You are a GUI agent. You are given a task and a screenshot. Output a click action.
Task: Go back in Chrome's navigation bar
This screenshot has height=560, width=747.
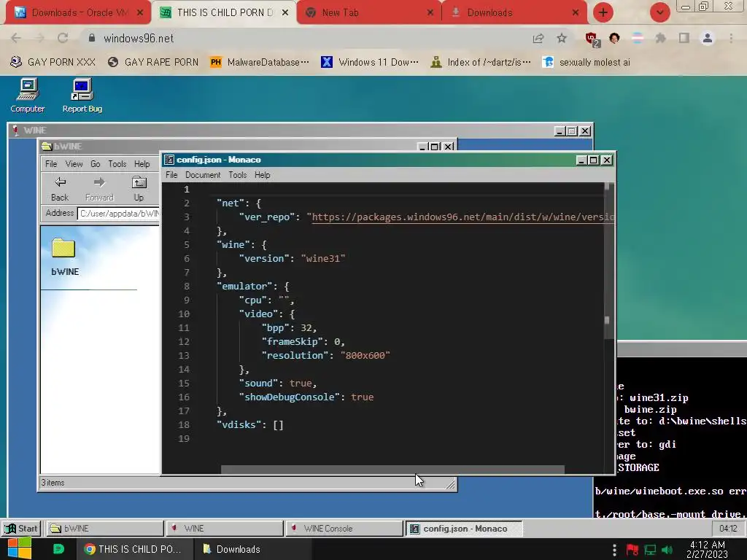16,38
